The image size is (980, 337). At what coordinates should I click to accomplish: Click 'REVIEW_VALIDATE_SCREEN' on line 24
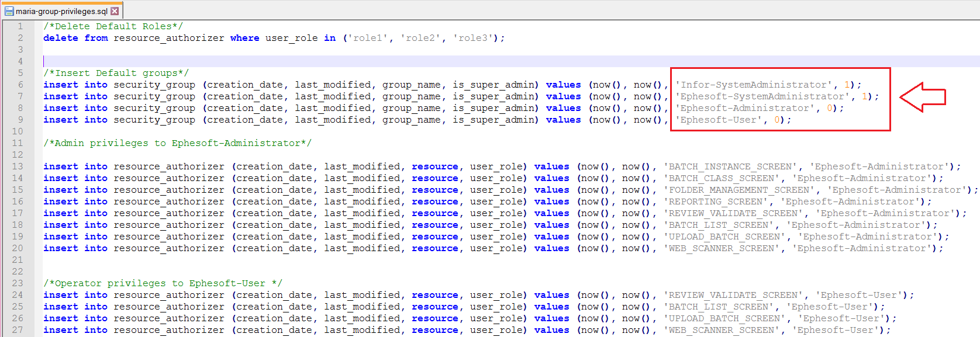(x=733, y=295)
